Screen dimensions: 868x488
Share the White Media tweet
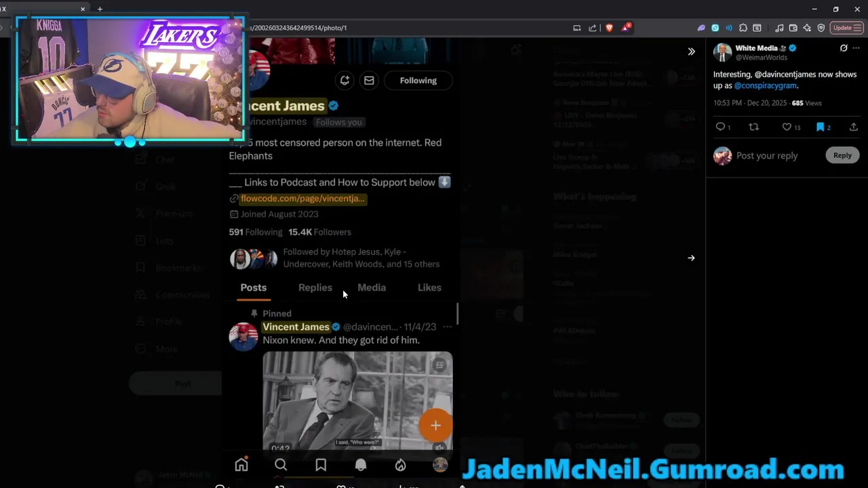coord(854,127)
